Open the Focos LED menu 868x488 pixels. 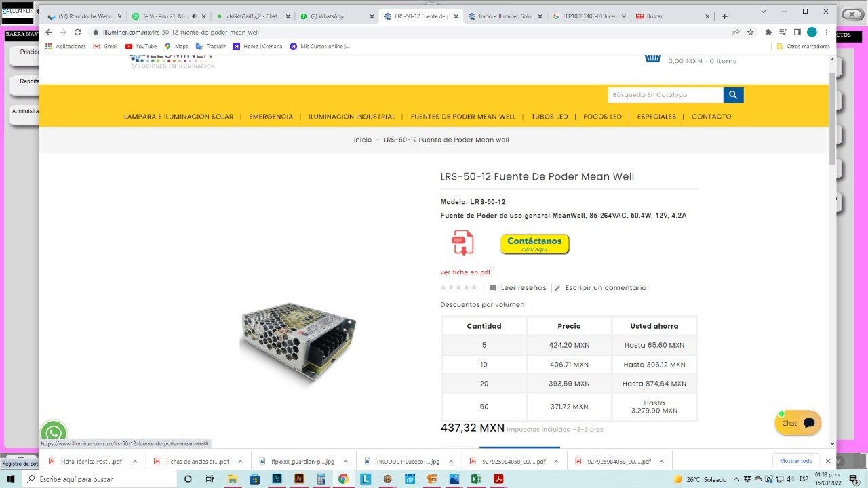602,117
